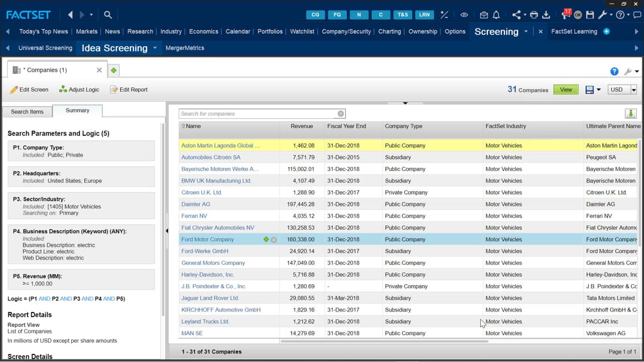The image size is (644, 362).
Task: Open the Charting tab
Action: (x=390, y=32)
